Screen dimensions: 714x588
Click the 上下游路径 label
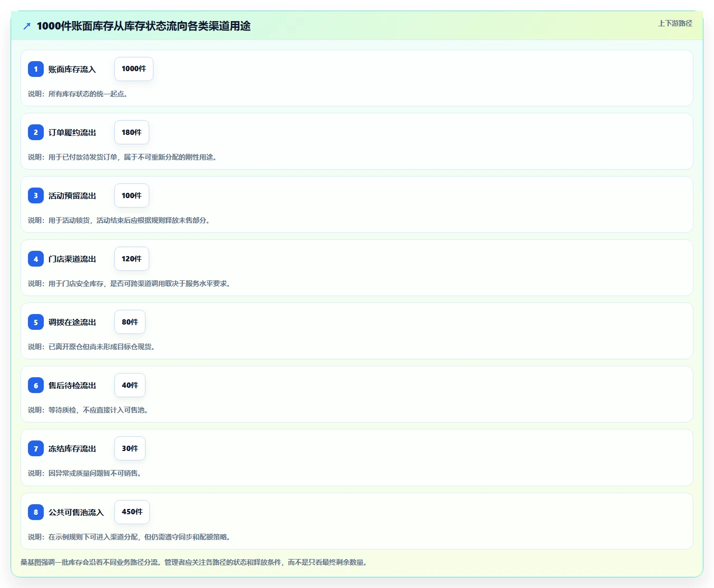click(x=675, y=23)
